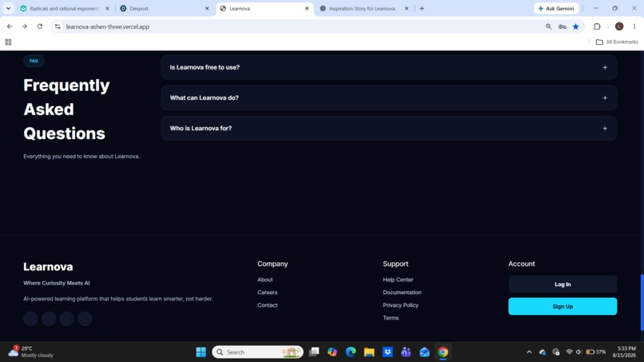Open the Chrome profile avatar
Image resolution: width=644 pixels, height=362 pixels.
tap(619, 26)
